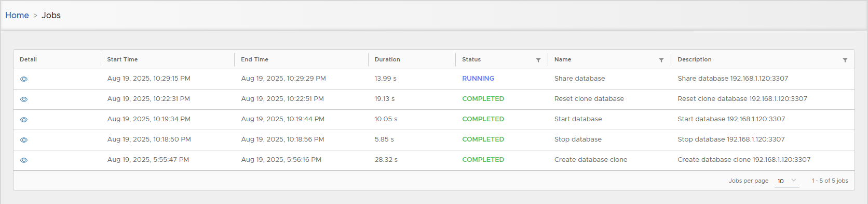The image size is (868, 204).
Task: View details of Create database clone job
Action: pos(24,160)
